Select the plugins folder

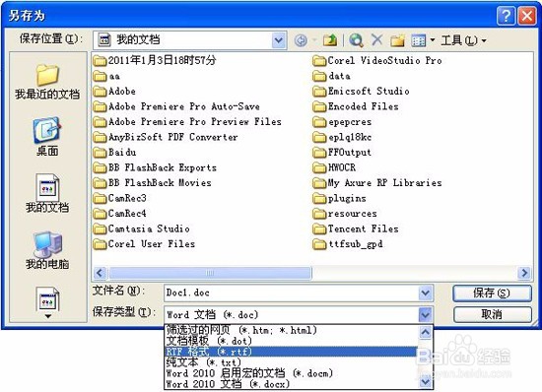(x=339, y=198)
